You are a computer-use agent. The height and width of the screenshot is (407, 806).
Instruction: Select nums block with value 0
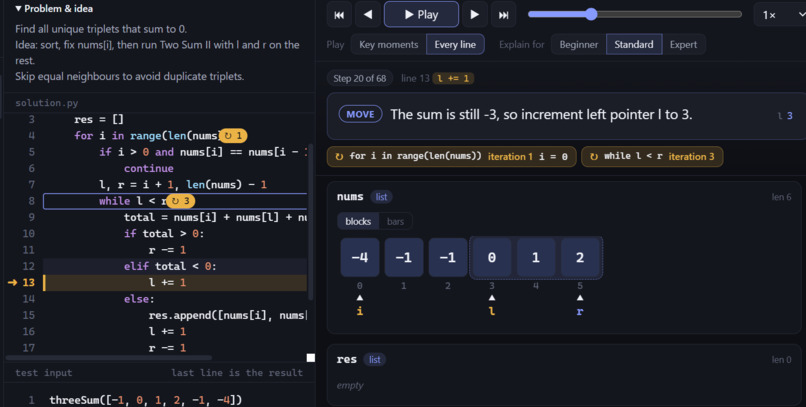point(491,257)
